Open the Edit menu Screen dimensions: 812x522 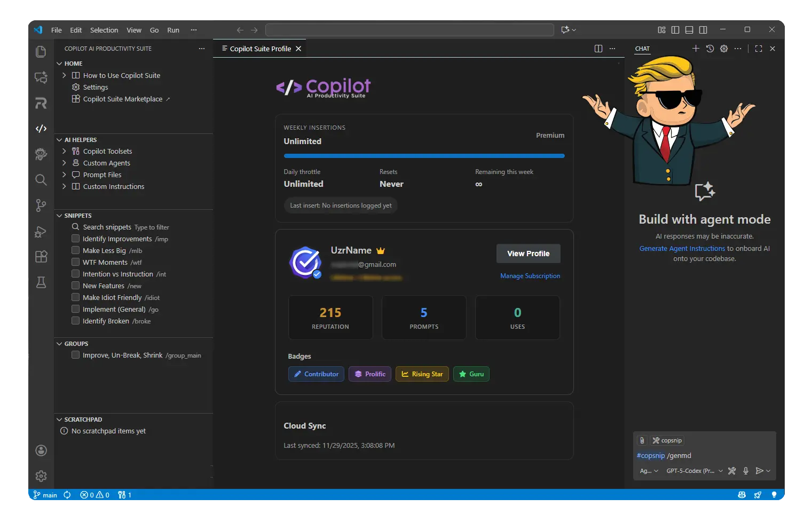(x=76, y=30)
